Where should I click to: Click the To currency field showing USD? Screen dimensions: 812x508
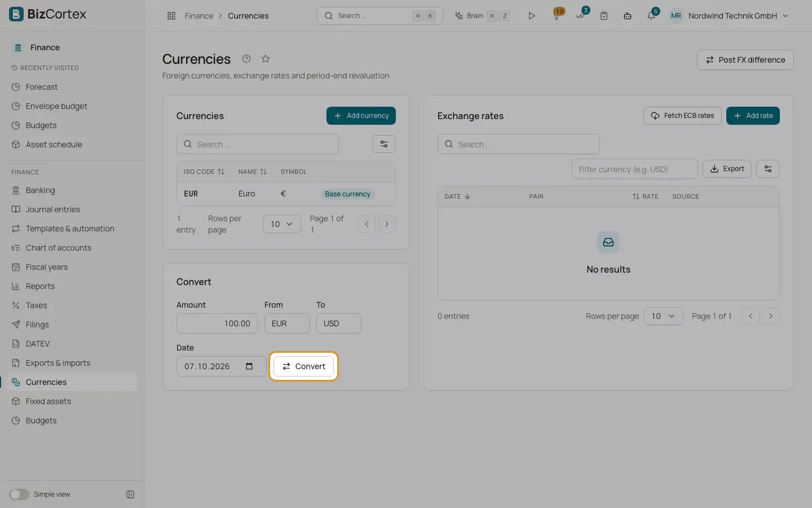click(339, 323)
